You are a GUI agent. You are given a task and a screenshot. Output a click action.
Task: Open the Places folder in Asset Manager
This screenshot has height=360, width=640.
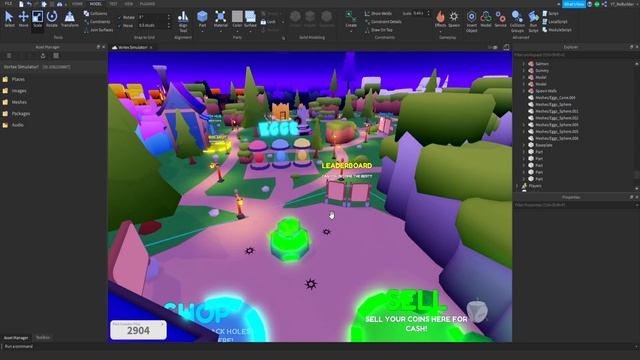coord(14,79)
